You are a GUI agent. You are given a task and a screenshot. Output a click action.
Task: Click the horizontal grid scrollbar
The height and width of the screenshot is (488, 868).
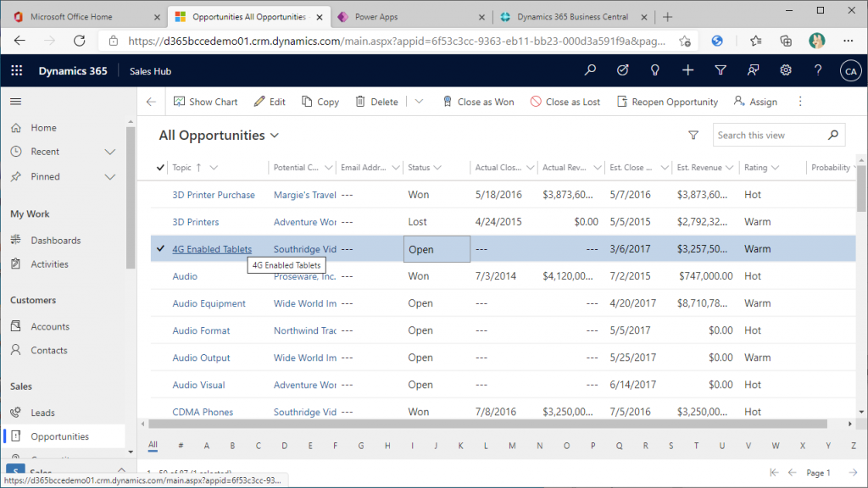tap(487, 424)
